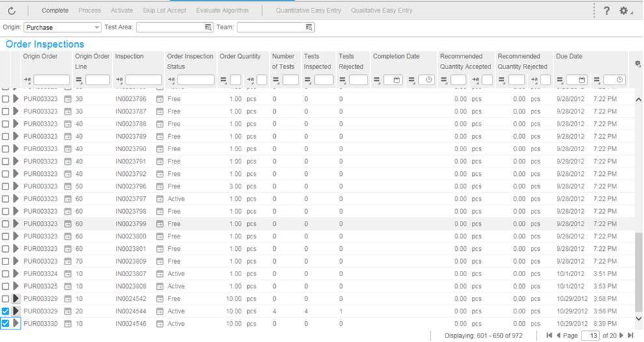Click the grid column settings gear icon

[637, 63]
